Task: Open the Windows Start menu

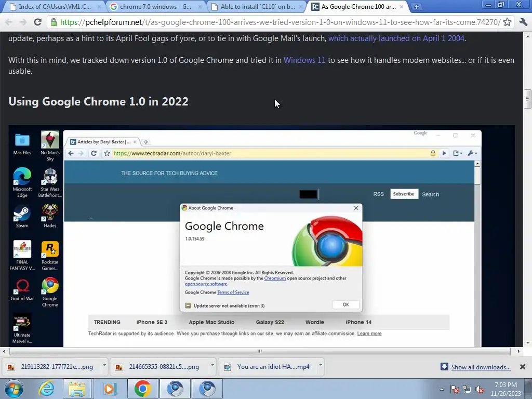Action: [14, 389]
